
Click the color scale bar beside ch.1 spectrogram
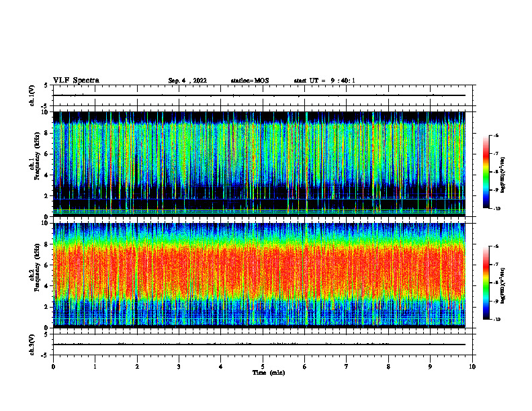[x=486, y=172]
